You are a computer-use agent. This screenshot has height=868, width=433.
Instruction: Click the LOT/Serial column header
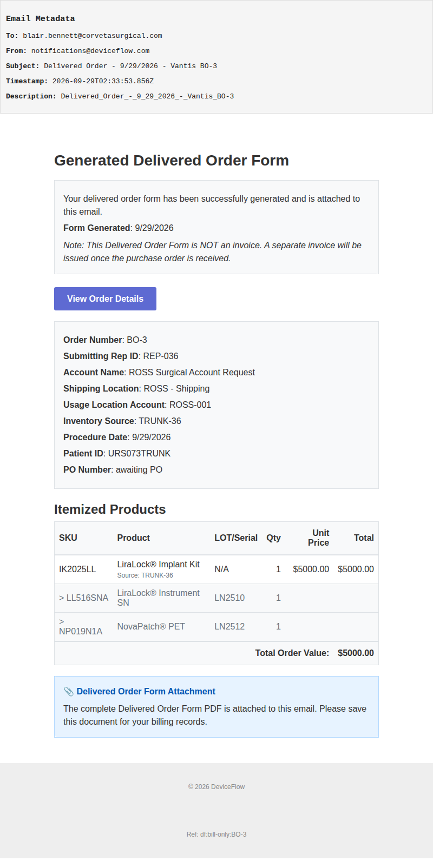[236, 538]
